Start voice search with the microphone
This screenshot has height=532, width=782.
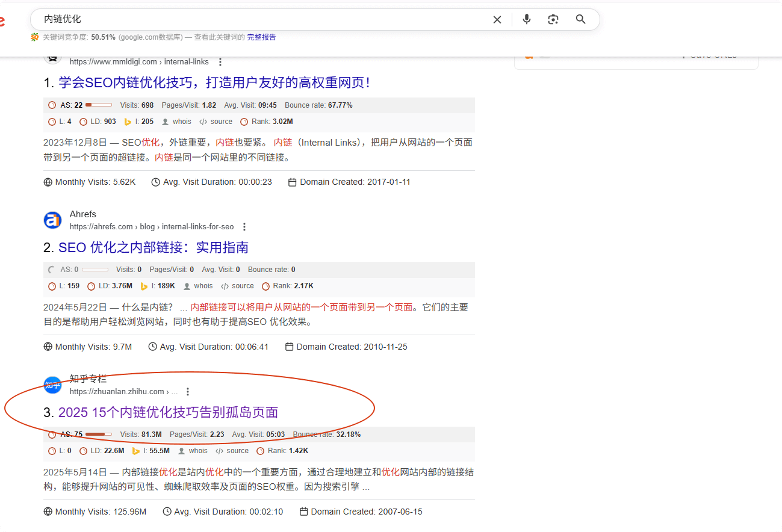tap(527, 19)
